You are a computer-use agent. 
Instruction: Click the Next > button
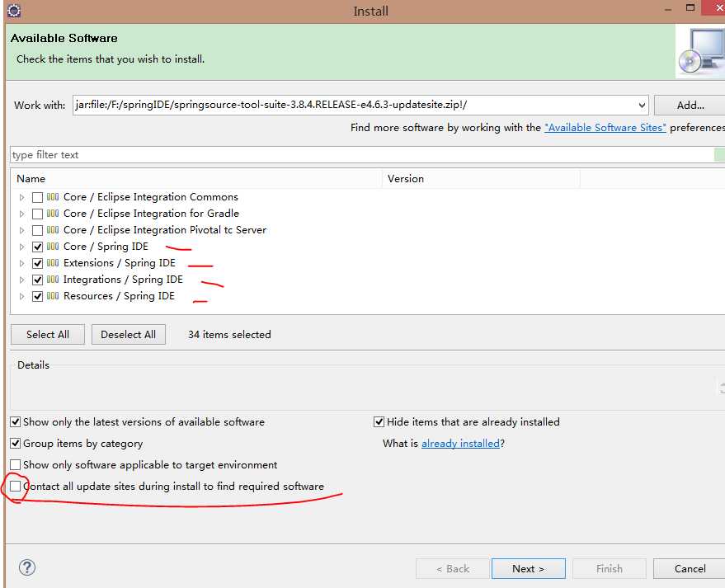tap(528, 568)
